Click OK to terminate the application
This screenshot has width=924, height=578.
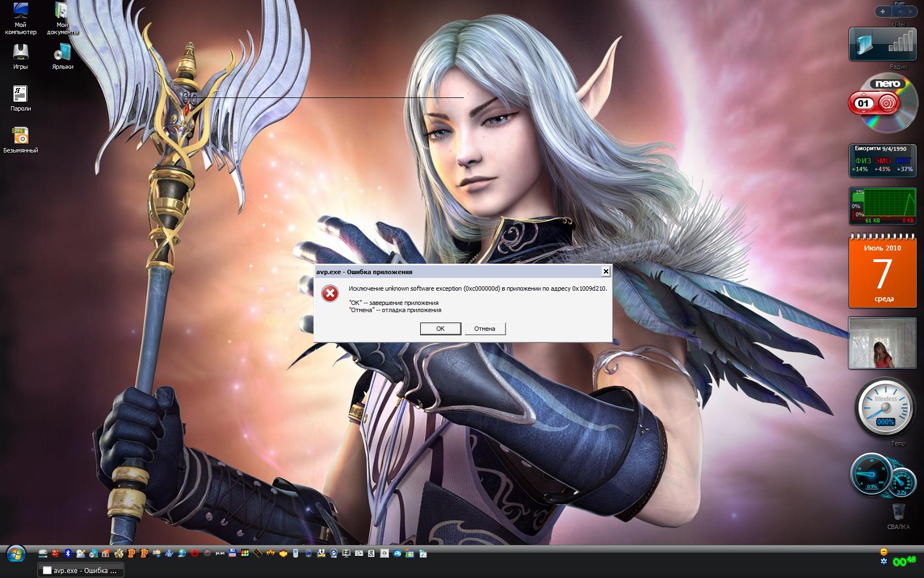440,329
